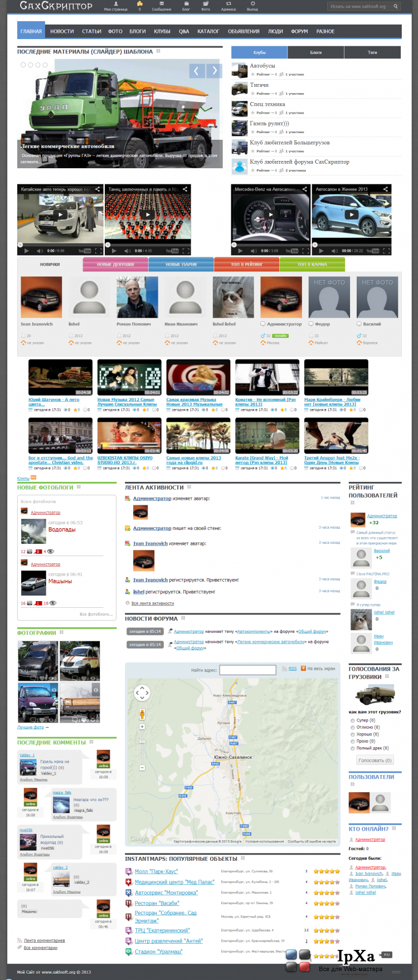Advance slider with the right arrow
This screenshot has height=980, width=418.
pos(215,71)
